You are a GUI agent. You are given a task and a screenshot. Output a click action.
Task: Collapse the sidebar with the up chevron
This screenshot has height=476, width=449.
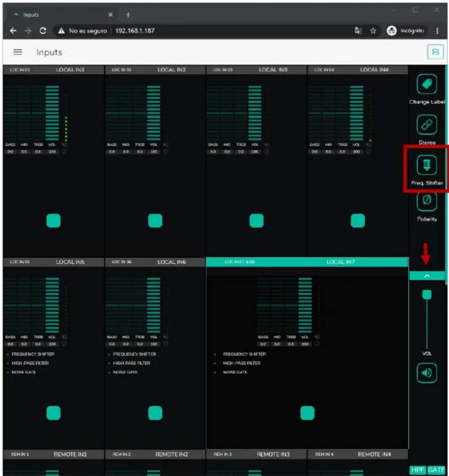coord(427,276)
